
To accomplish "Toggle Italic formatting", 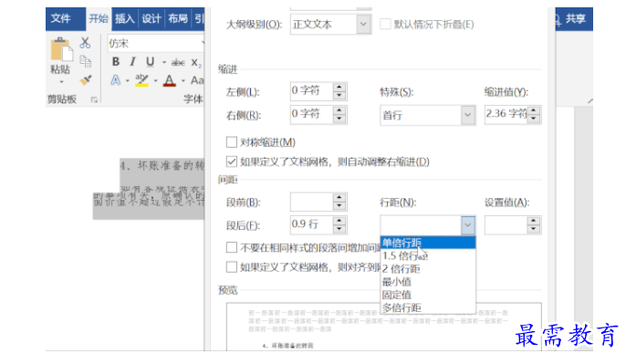I will point(132,62).
